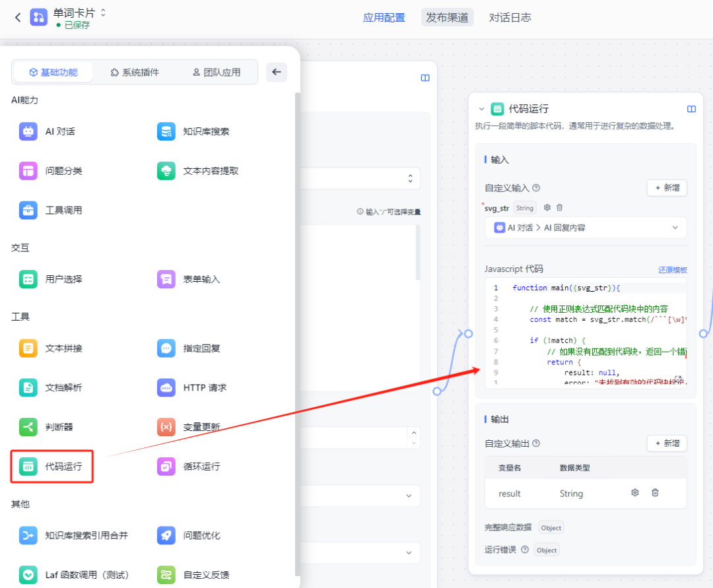Open settings gear for result output
The height and width of the screenshot is (588, 713).
point(635,492)
